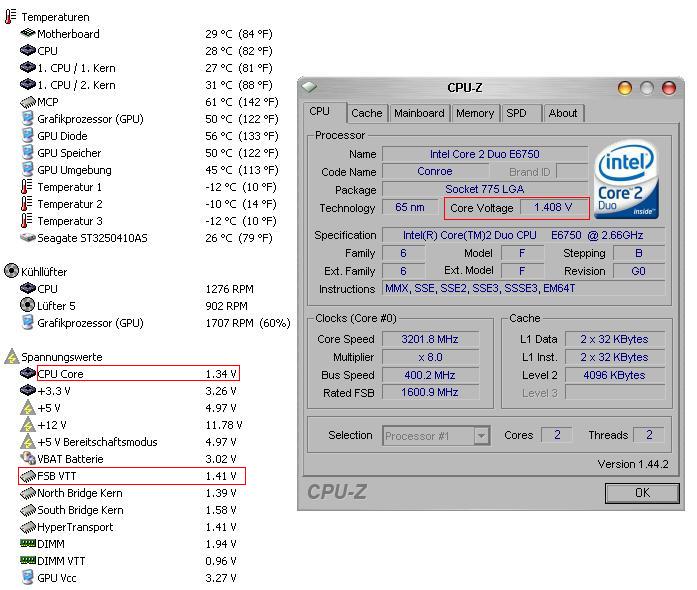Click the orange minimize button of CPU-Z
The image size is (697, 590).
coord(625,88)
